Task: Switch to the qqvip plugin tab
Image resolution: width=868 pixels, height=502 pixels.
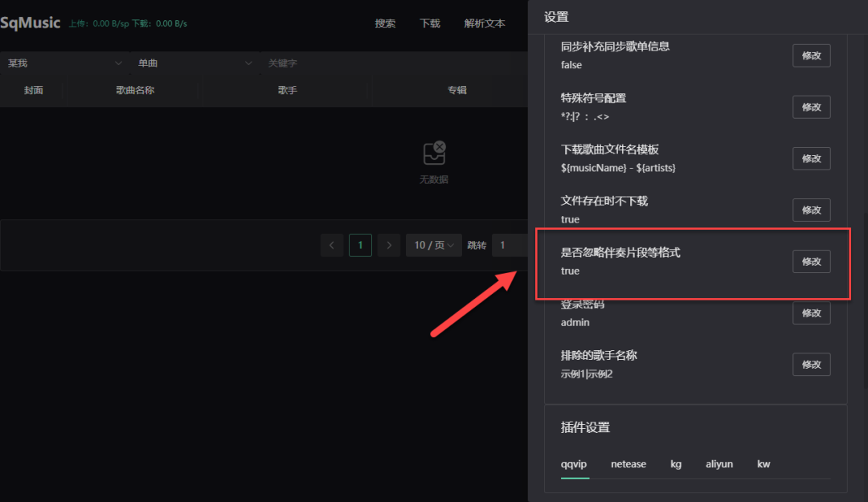Action: pyautogui.click(x=575, y=464)
